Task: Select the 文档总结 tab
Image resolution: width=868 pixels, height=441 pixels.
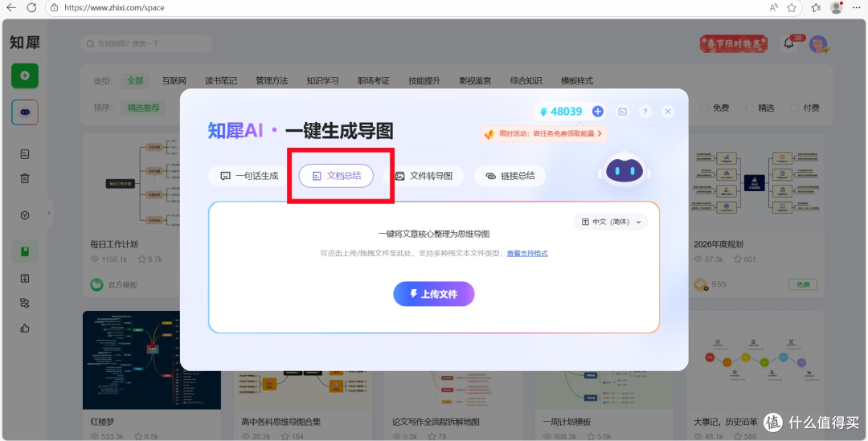Action: pos(336,176)
